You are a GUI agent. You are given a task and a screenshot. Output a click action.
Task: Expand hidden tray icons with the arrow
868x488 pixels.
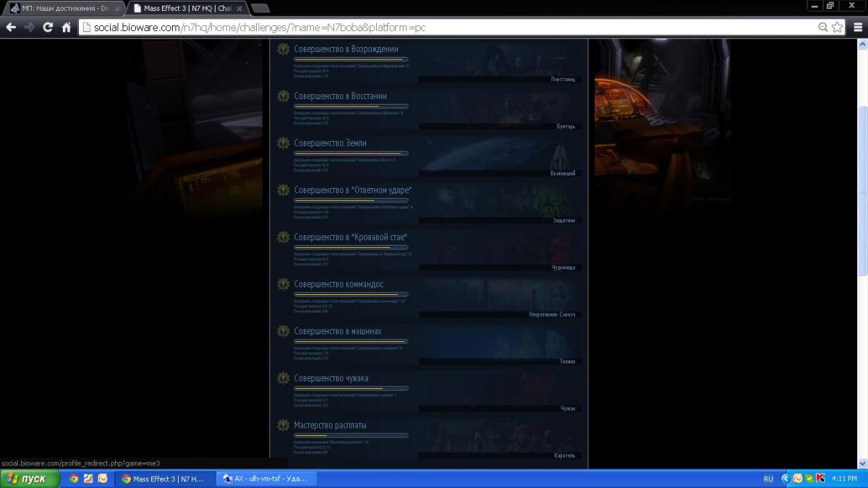[786, 479]
